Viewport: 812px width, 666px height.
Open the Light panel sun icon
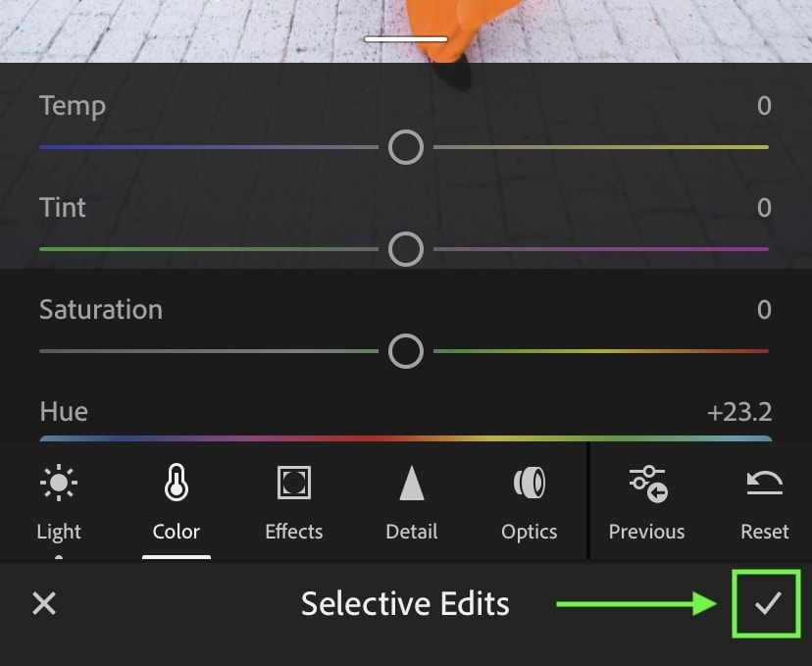coord(59,483)
